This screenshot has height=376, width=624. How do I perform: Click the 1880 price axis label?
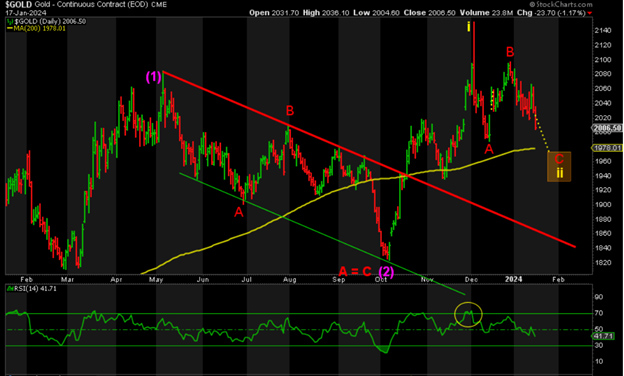click(x=602, y=219)
